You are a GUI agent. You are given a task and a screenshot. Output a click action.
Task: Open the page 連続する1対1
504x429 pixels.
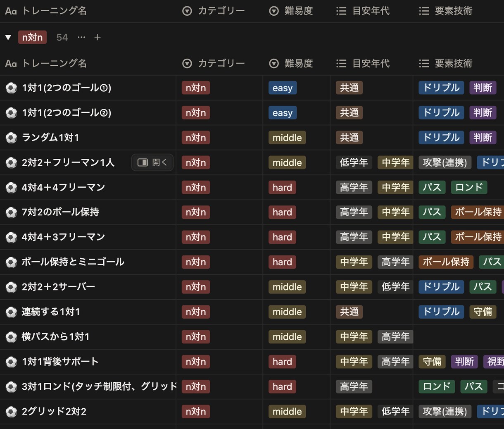coord(51,312)
